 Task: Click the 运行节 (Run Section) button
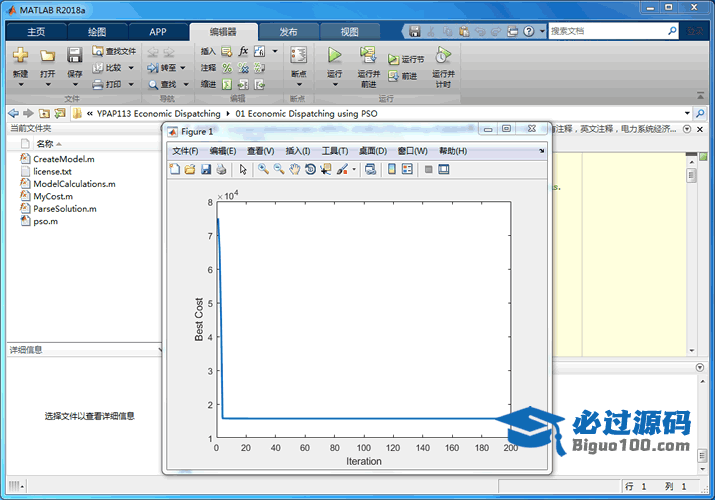pyautogui.click(x=407, y=60)
